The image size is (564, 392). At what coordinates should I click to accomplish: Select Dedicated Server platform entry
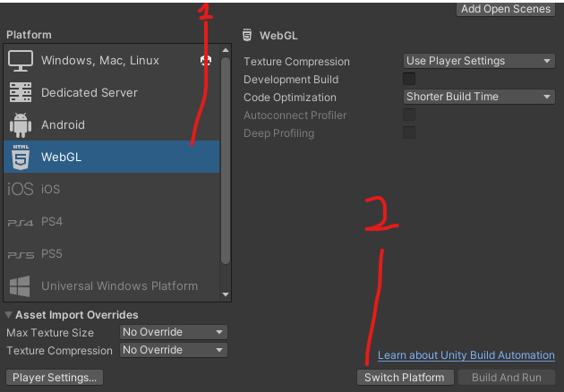coord(90,93)
